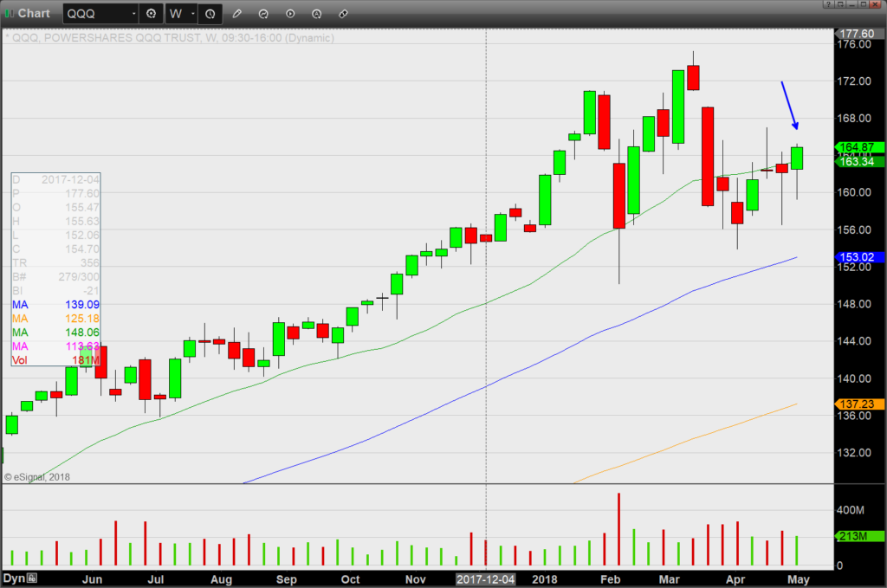Click the magenta MA 113.63 value in data window

(82, 346)
